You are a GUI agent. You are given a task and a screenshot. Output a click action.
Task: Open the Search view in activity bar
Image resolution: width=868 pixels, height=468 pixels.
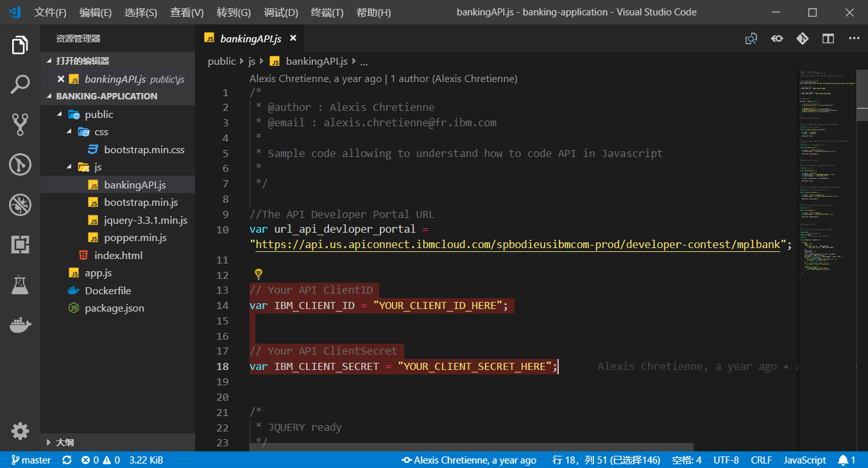click(x=20, y=85)
